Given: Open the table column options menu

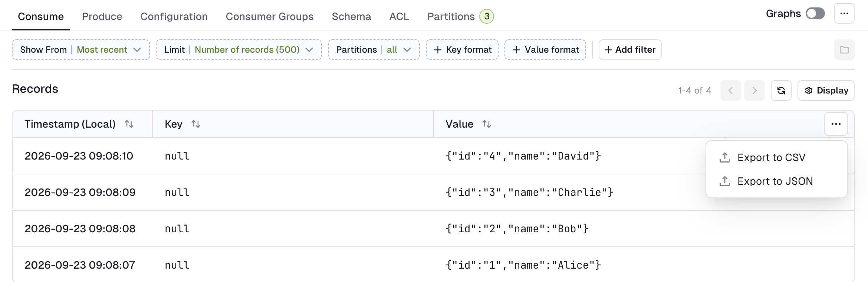Looking at the screenshot, I should [836, 124].
